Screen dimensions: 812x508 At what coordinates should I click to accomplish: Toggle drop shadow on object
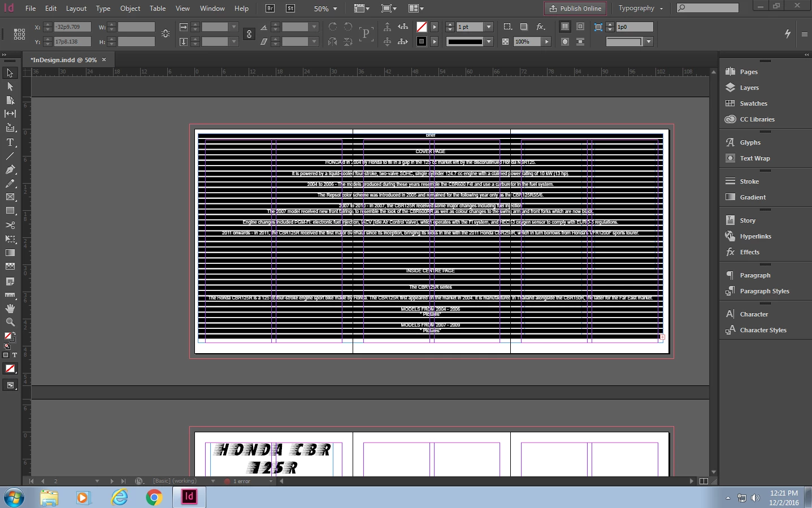click(524, 27)
